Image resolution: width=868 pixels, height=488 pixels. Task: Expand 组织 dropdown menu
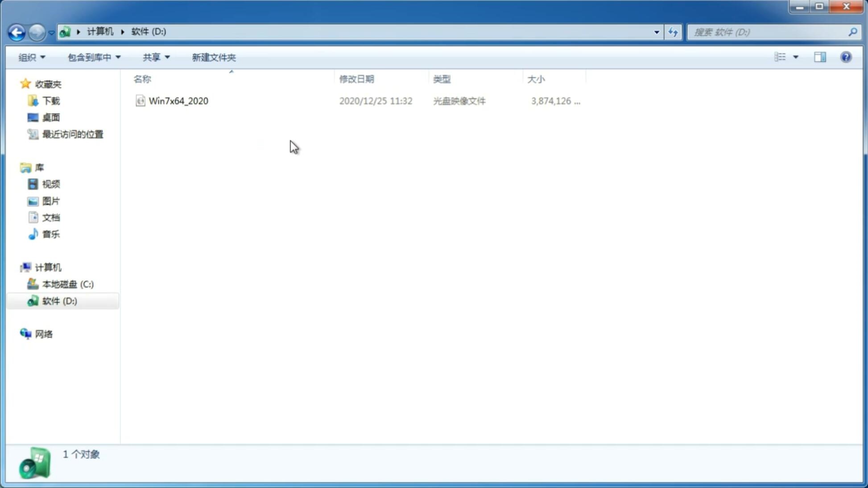click(32, 57)
